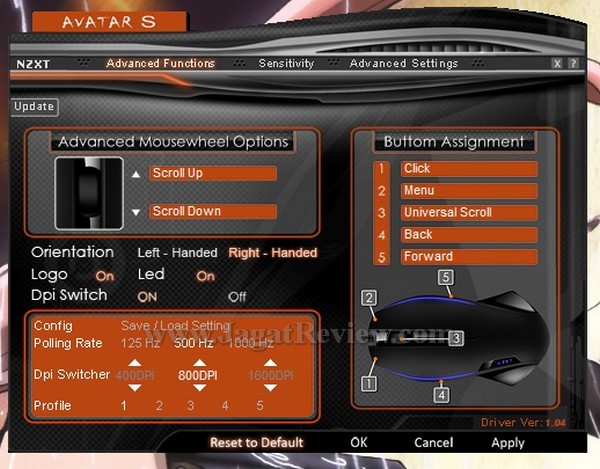Viewport: 600px width, 469px height.
Task: Open the Scroll Up assignment dropdown
Action: (x=213, y=173)
